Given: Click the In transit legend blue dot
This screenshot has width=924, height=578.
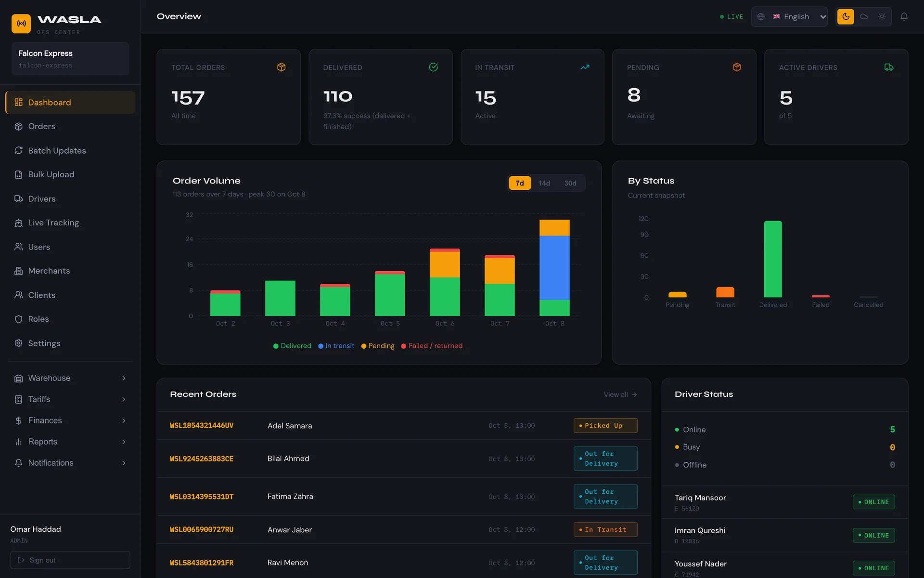Looking at the screenshot, I should (x=321, y=346).
